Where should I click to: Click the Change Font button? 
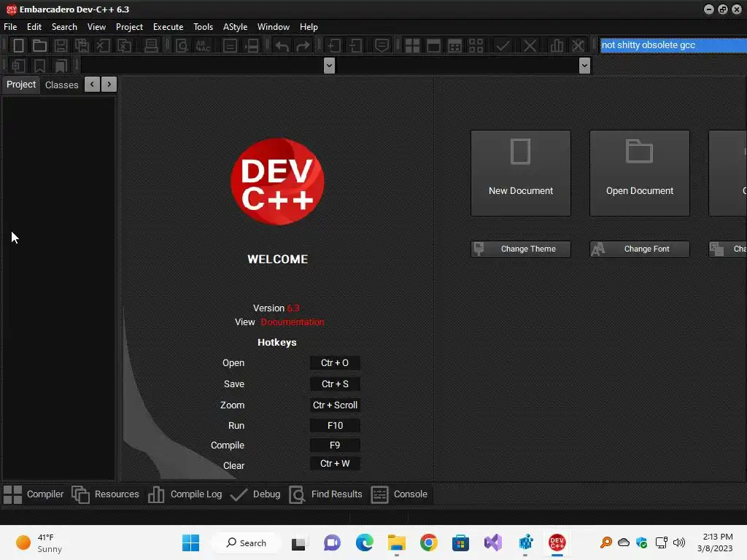pos(639,249)
